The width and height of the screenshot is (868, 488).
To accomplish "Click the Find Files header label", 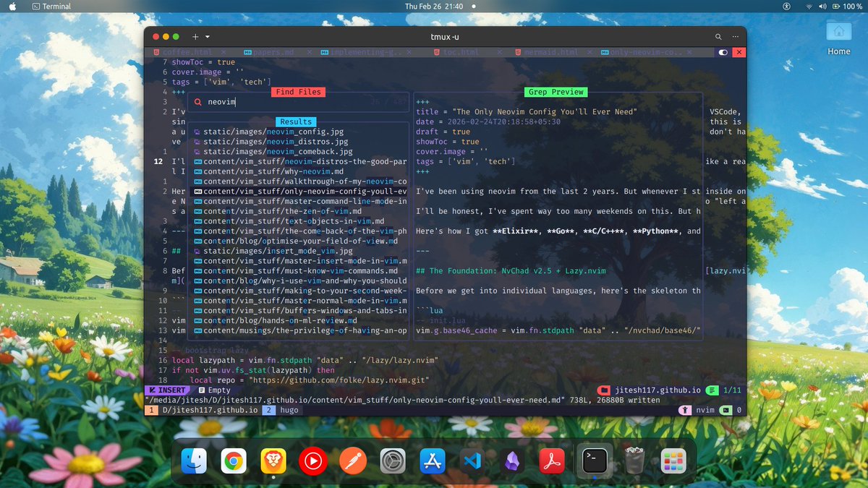I will click(299, 92).
